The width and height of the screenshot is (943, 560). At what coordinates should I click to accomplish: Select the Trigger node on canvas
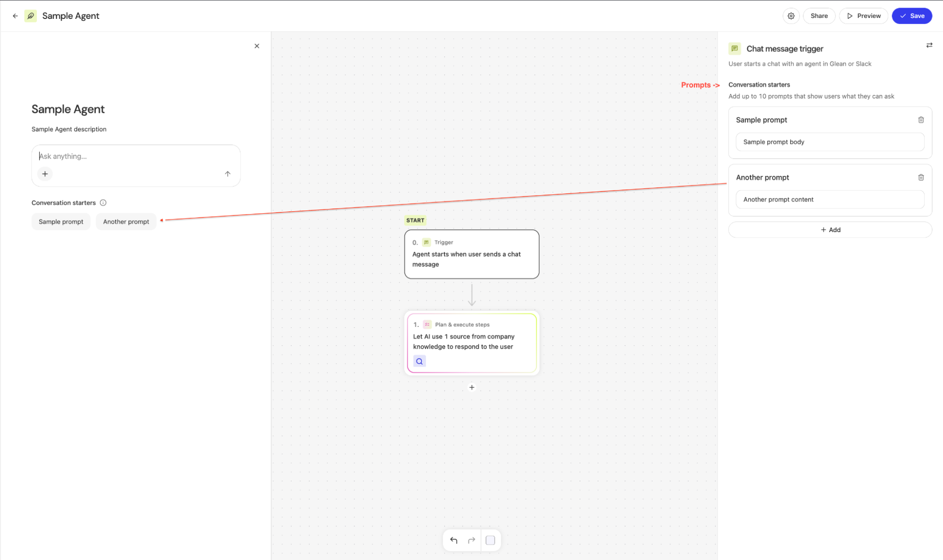click(472, 254)
